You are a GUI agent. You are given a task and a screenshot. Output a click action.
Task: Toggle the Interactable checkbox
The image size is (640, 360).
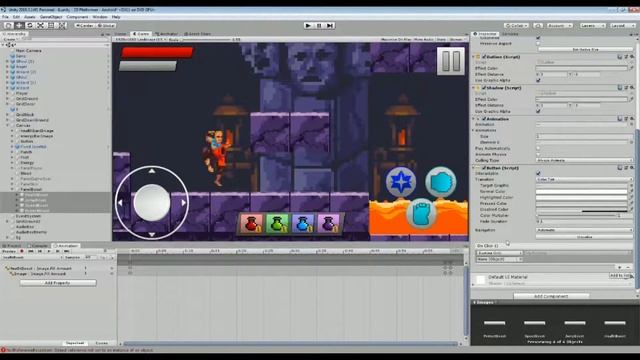point(538,173)
